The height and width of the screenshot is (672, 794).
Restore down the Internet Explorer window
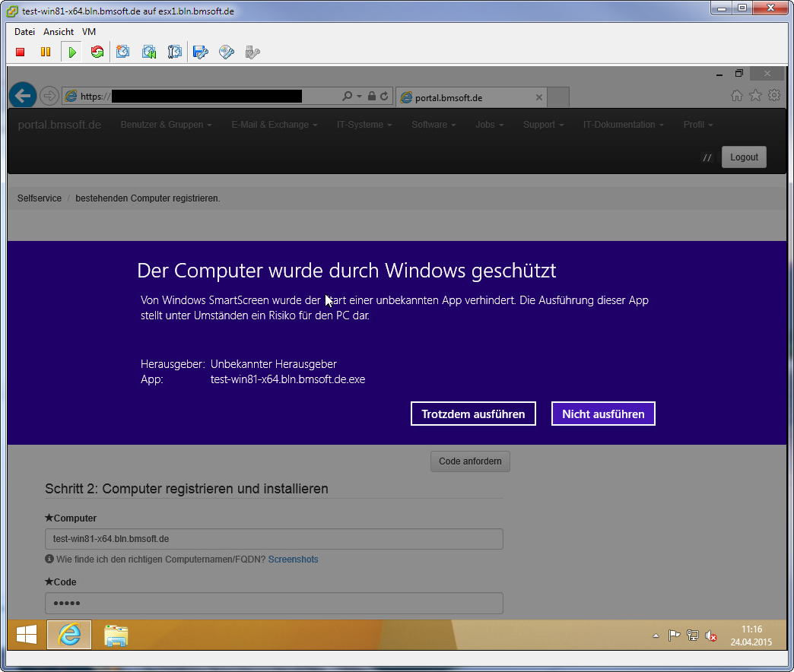pos(739,74)
